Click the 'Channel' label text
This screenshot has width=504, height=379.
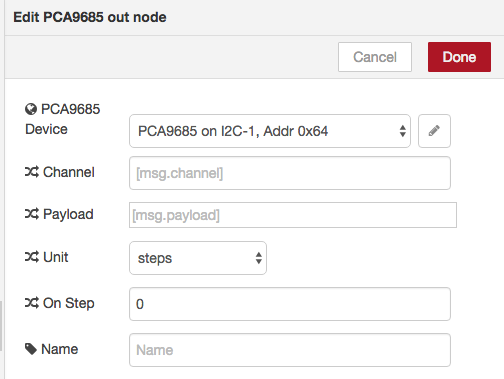69,172
